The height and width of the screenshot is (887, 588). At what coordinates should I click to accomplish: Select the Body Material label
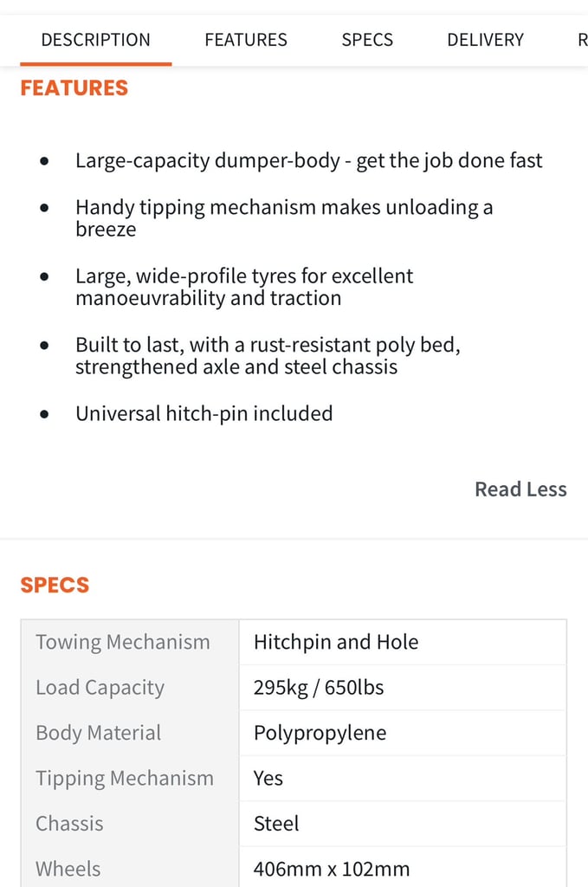point(99,733)
